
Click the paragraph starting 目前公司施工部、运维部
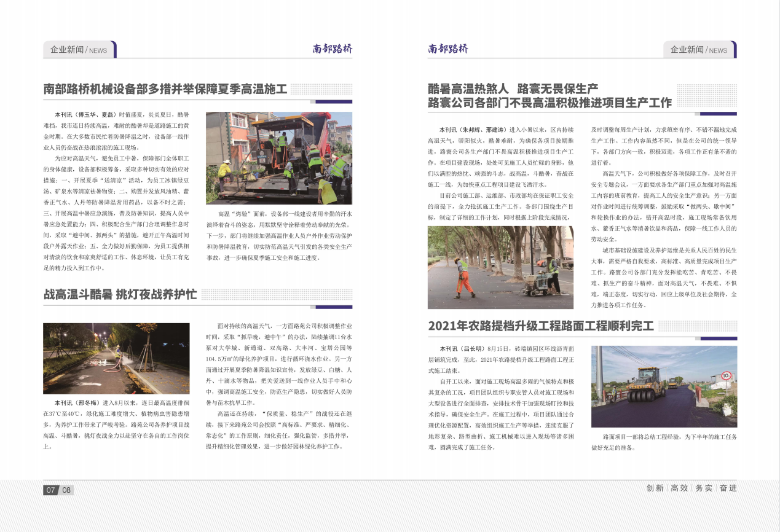point(501,206)
